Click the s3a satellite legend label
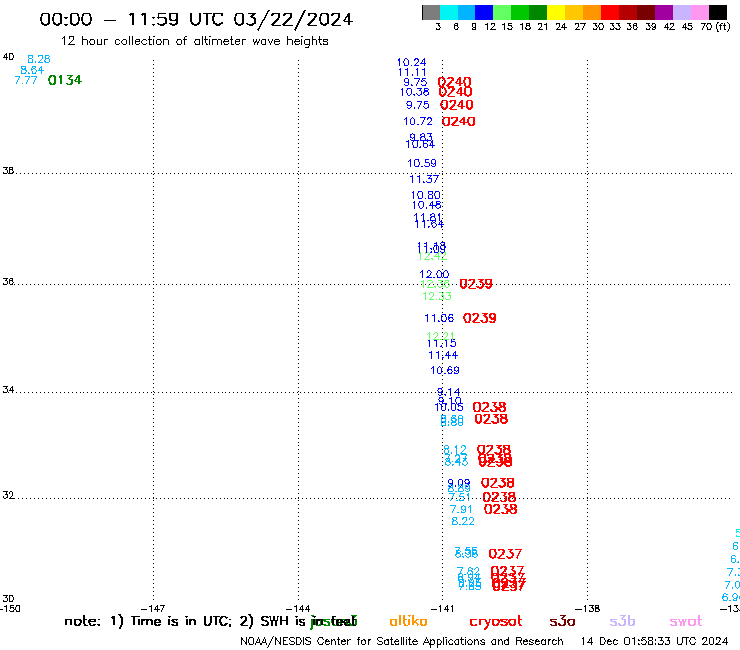Viewport: 740px width, 650px height. pyautogui.click(x=563, y=622)
